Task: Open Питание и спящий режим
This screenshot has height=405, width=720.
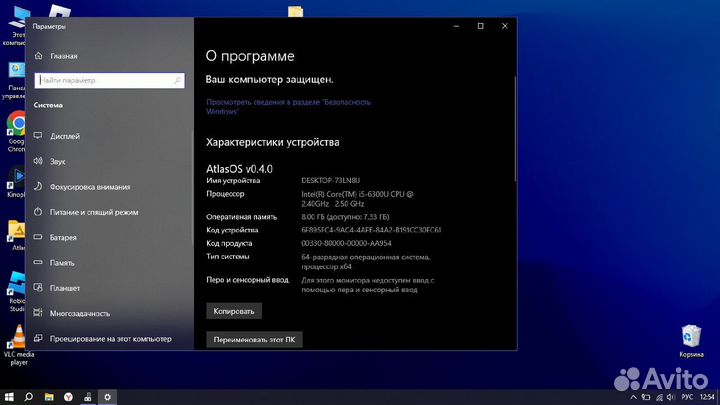Action: coord(94,212)
